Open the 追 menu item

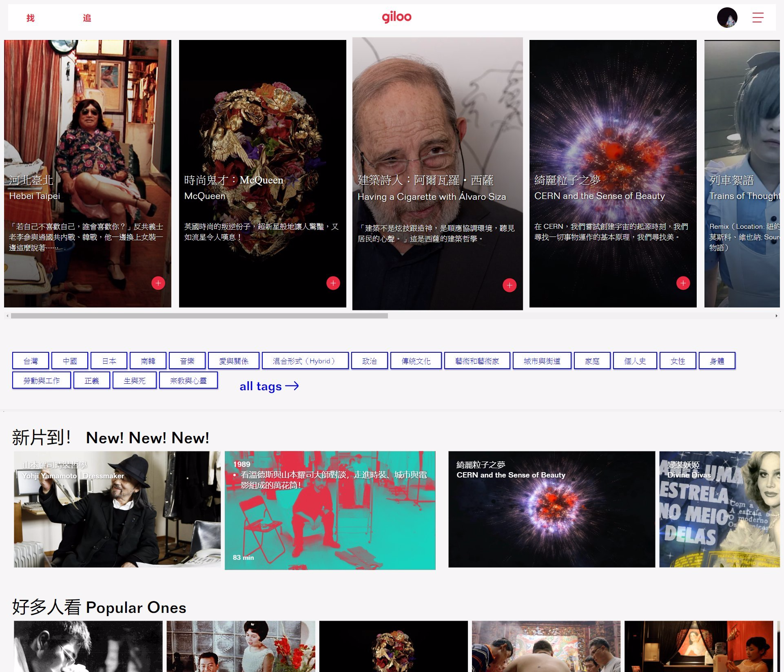[87, 18]
